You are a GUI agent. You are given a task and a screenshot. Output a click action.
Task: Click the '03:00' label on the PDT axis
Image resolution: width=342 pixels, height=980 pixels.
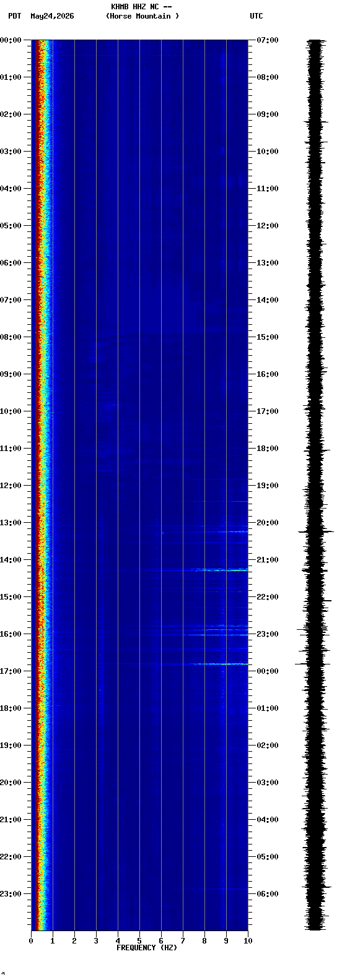click(x=11, y=152)
